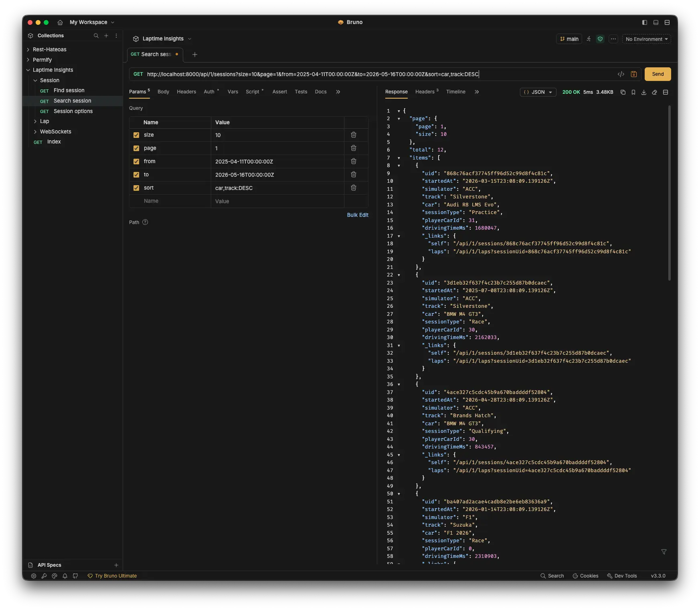Show more response tabs via chevrons
This screenshot has height=610, width=700.
pos(477,92)
